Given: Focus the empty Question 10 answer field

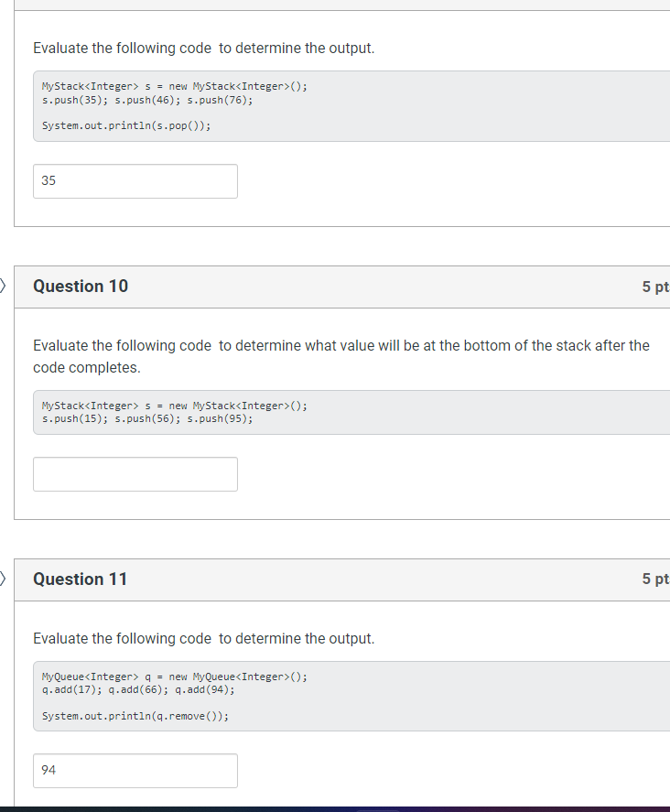Looking at the screenshot, I should coord(135,474).
